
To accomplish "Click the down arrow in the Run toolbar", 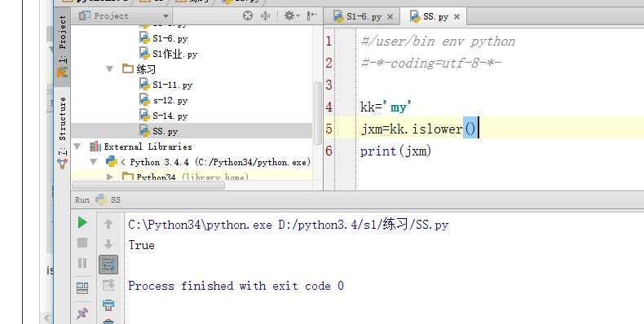I will coord(108,244).
